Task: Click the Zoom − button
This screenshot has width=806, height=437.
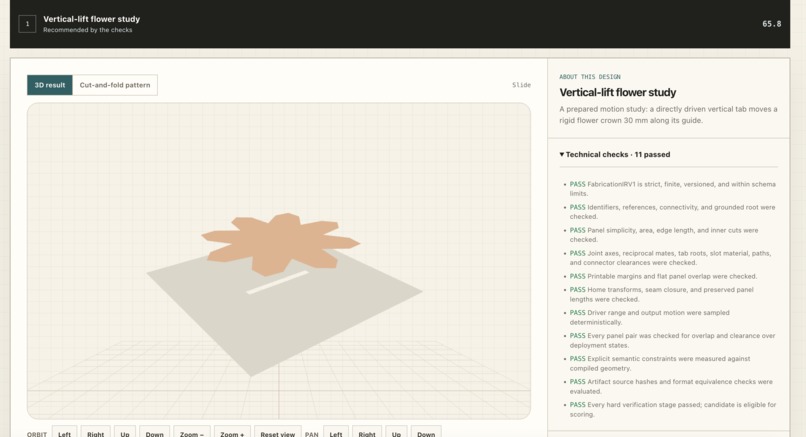Action: [192, 433]
